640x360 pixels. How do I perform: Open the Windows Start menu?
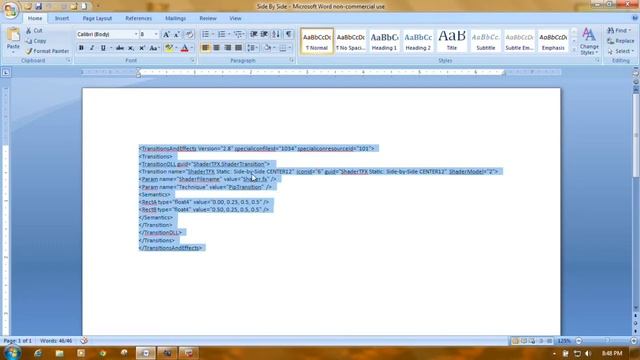(12, 353)
